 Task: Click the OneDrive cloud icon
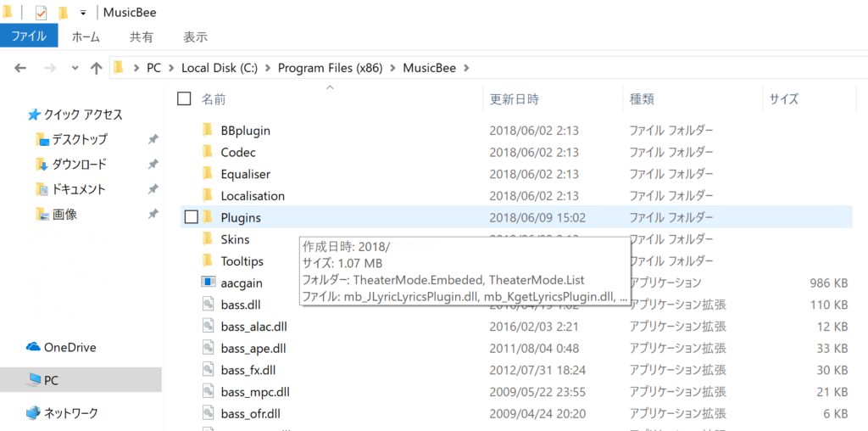[34, 347]
